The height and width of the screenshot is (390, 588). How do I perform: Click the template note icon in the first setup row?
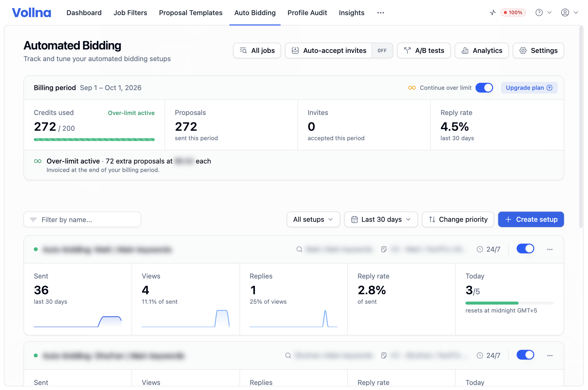click(384, 249)
